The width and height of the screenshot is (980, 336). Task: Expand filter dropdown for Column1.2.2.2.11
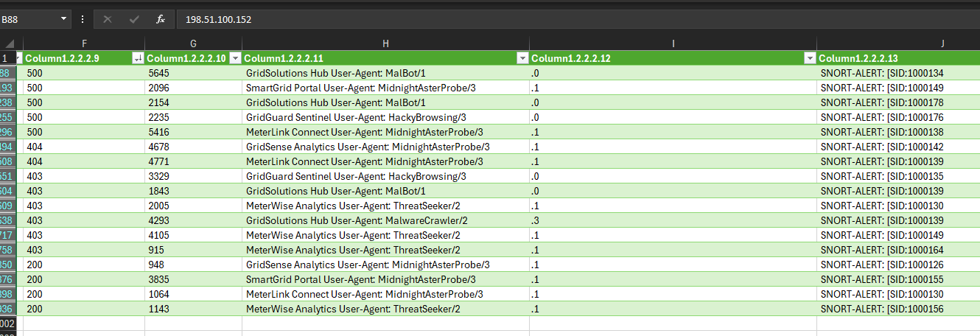(x=522, y=58)
